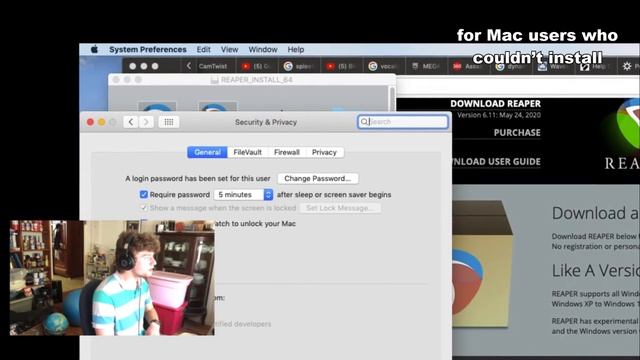Screen dimensions: 640x360
Task: Go back in System Preferences
Action: 131,122
